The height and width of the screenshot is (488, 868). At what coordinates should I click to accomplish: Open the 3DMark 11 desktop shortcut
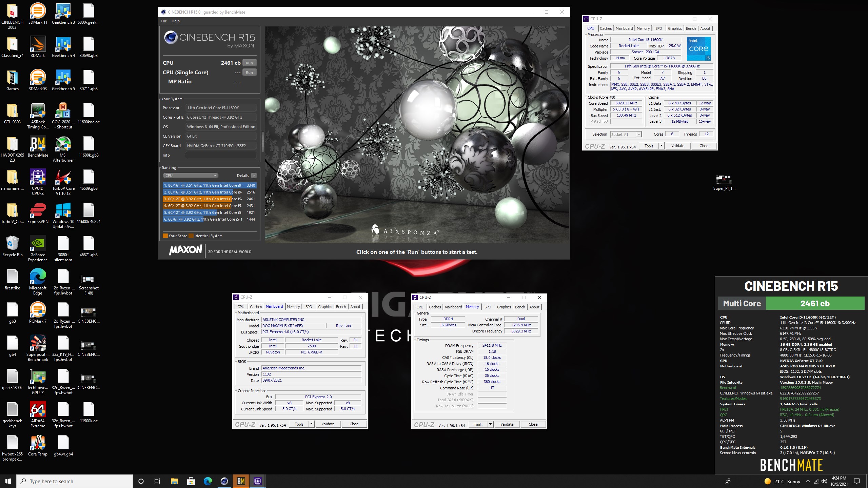(x=38, y=14)
